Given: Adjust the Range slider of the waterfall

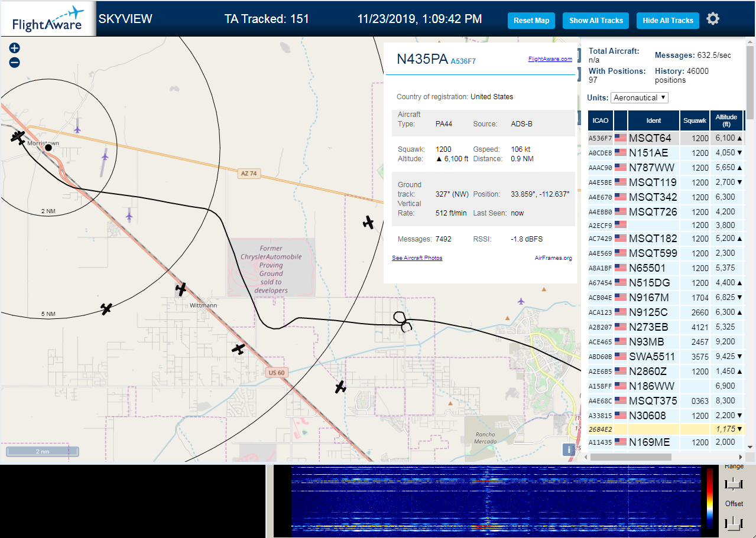Looking at the screenshot, I should tap(734, 484).
